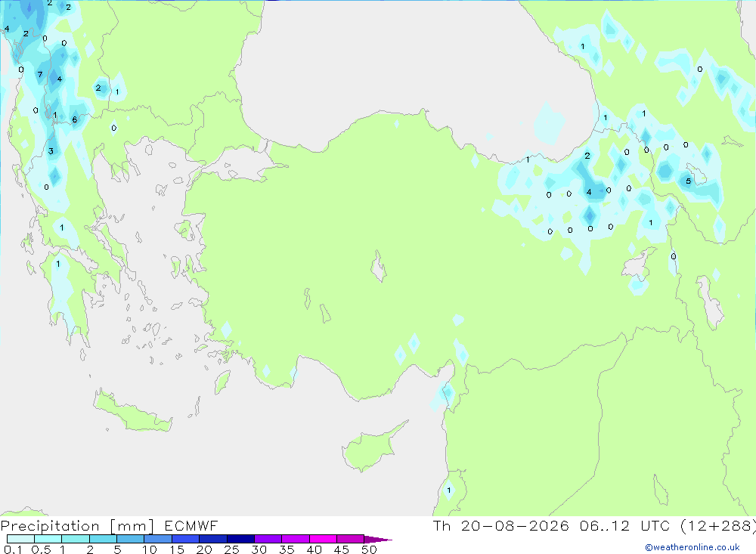Select the 0.1–0.5 mm legend color box
Image resolution: width=756 pixels, height=554 pixels.
pos(20,539)
